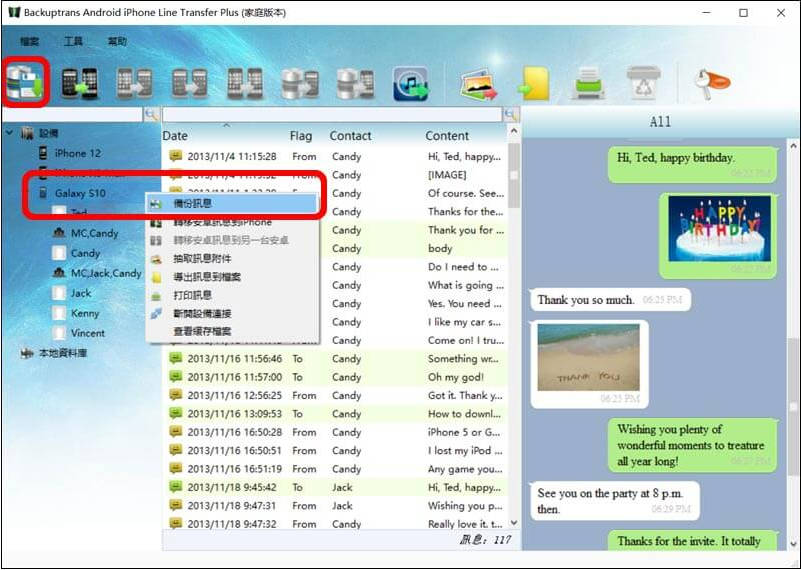The width and height of the screenshot is (801, 570).
Task: Sort messages by Flag column header
Action: click(x=301, y=136)
